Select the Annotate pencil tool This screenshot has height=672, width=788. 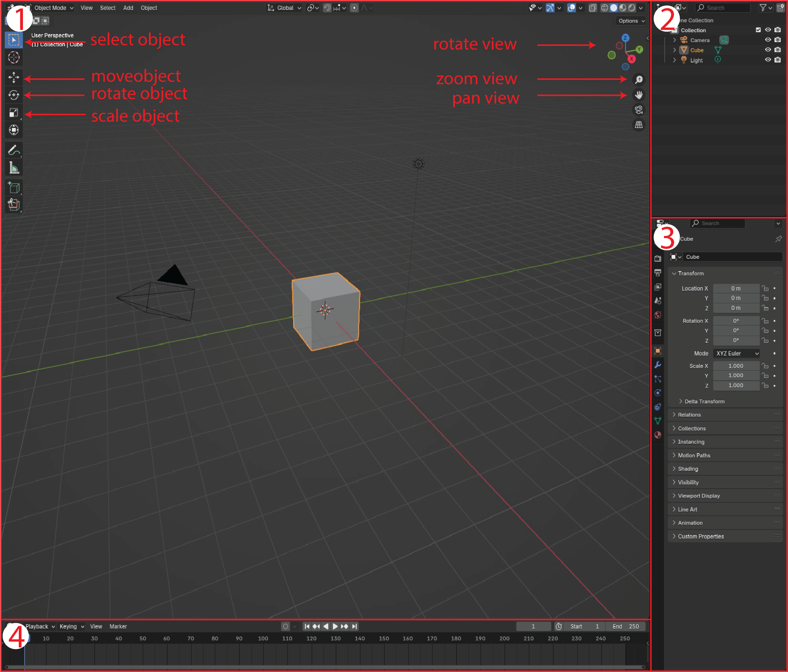point(14,151)
